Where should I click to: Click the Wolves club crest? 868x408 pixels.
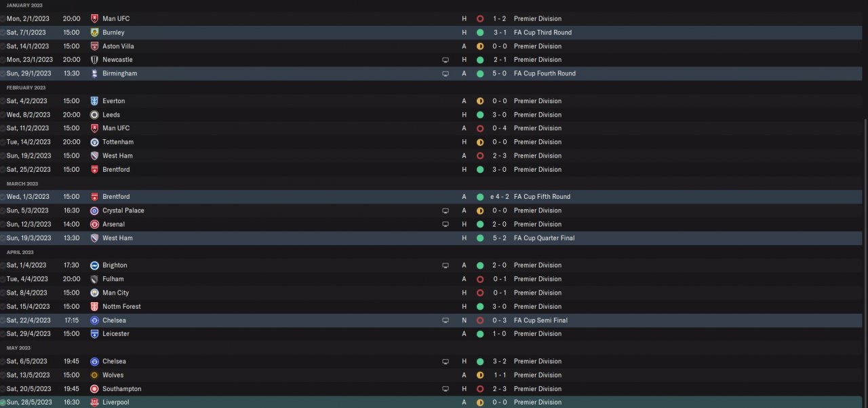tap(94, 375)
